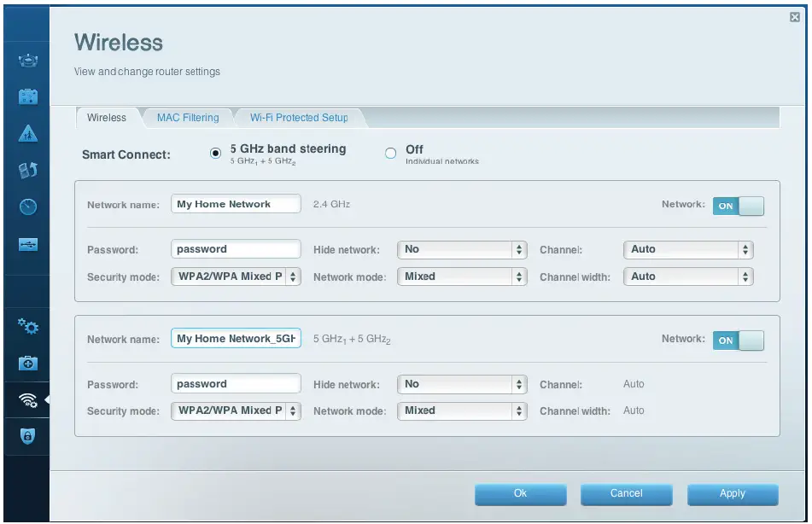Click the 'Smart Connect:' label

point(126,154)
